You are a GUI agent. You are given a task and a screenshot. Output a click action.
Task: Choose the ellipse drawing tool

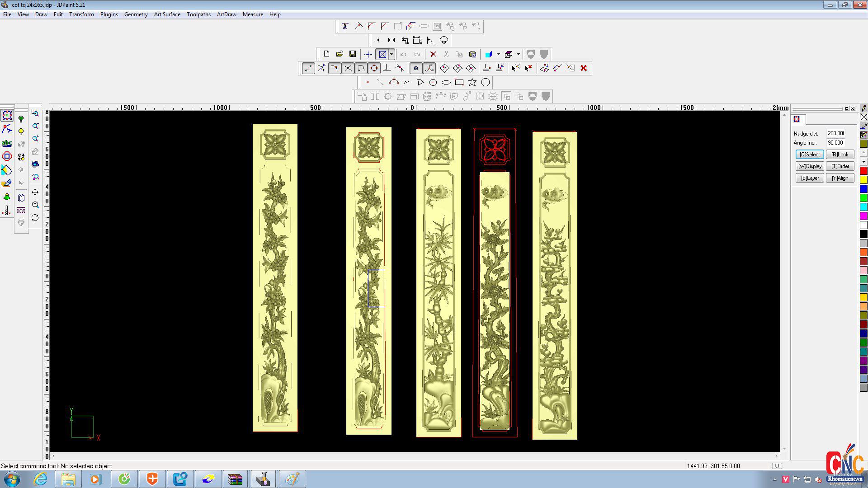tap(446, 82)
